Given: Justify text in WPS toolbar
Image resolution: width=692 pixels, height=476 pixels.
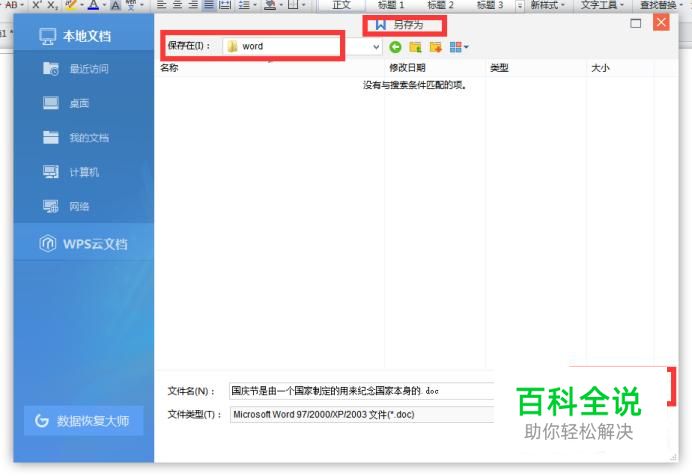Looking at the screenshot, I should pyautogui.click(x=209, y=5).
